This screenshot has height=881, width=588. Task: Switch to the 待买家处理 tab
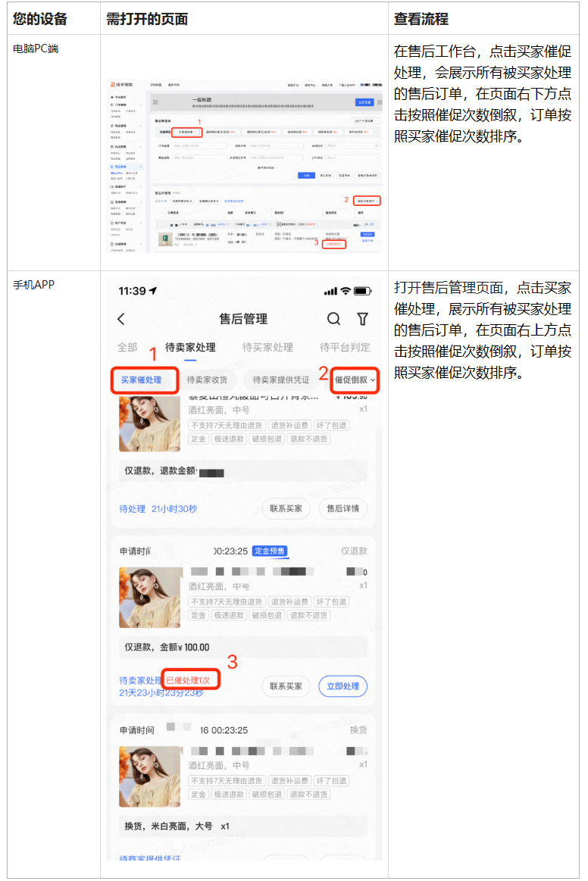[x=267, y=347]
